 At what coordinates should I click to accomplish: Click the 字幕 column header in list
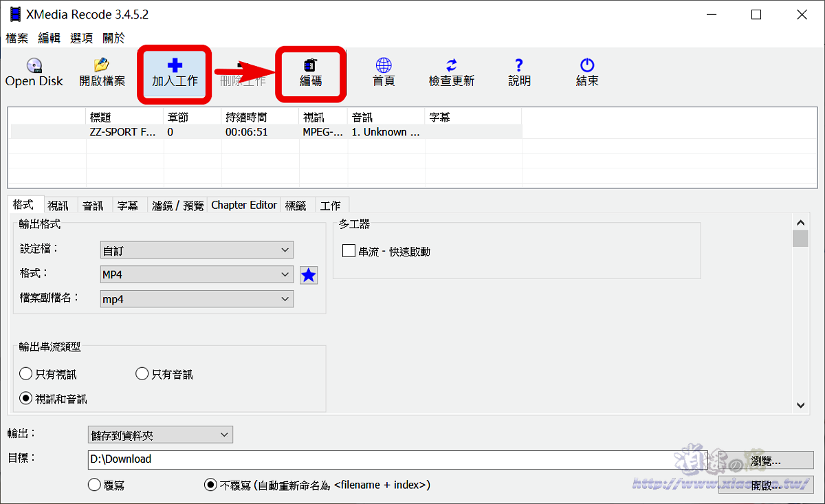click(473, 118)
